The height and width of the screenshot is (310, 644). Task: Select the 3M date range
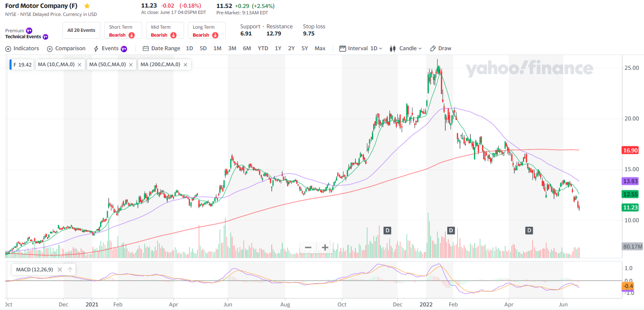232,49
